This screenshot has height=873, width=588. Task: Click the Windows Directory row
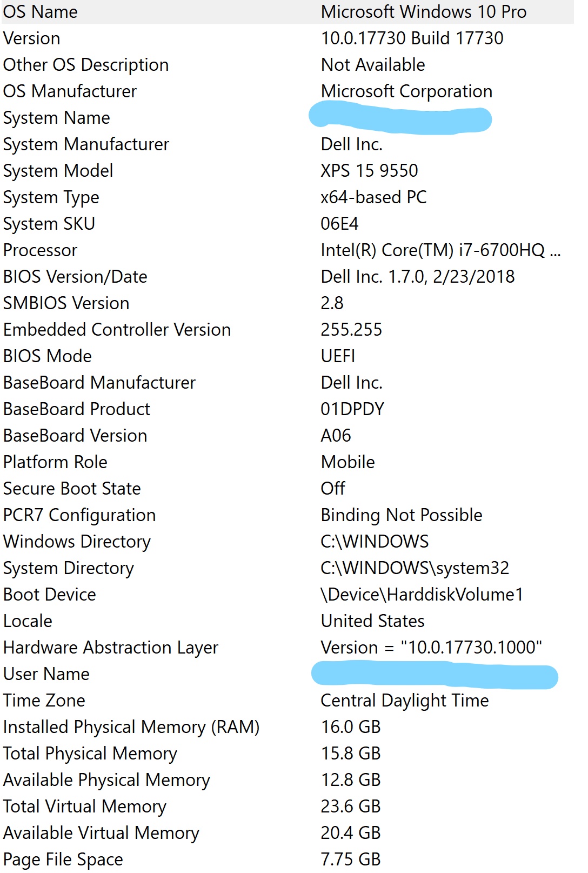click(x=288, y=542)
